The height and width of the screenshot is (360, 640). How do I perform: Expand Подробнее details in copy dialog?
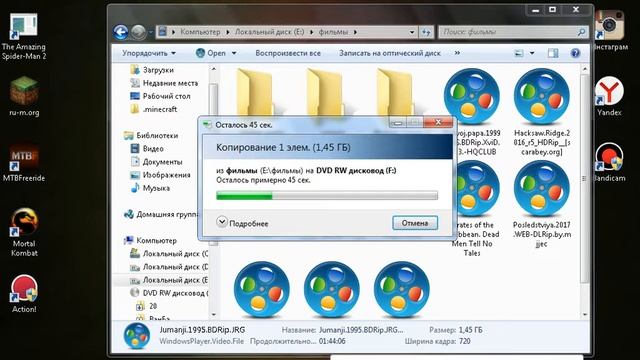pos(242,223)
